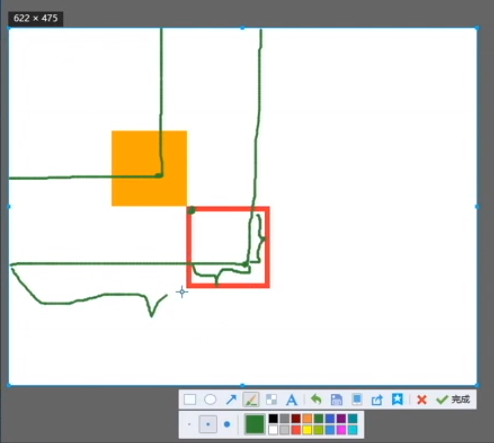
Task: Pick the dark gray color swatch
Action: (x=284, y=418)
